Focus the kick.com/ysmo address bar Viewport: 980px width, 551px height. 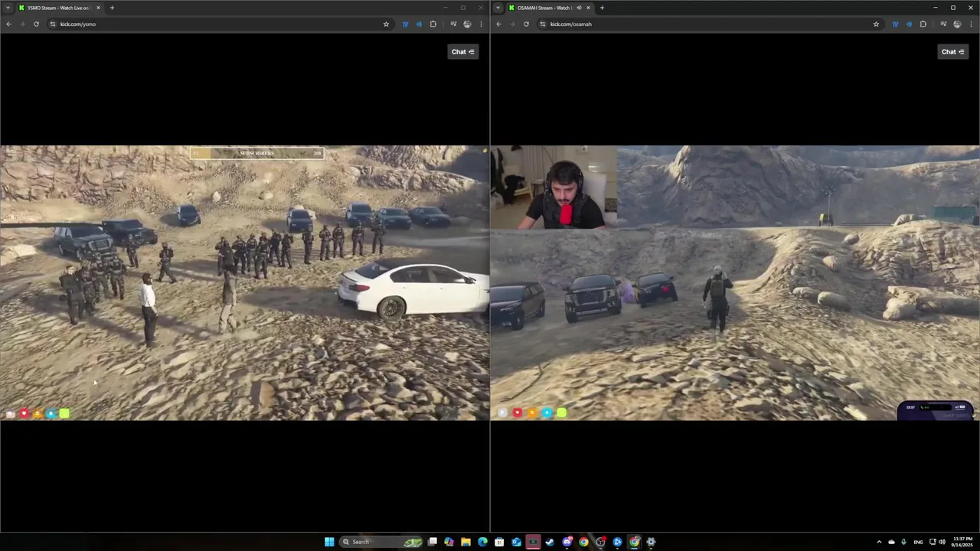coord(218,24)
